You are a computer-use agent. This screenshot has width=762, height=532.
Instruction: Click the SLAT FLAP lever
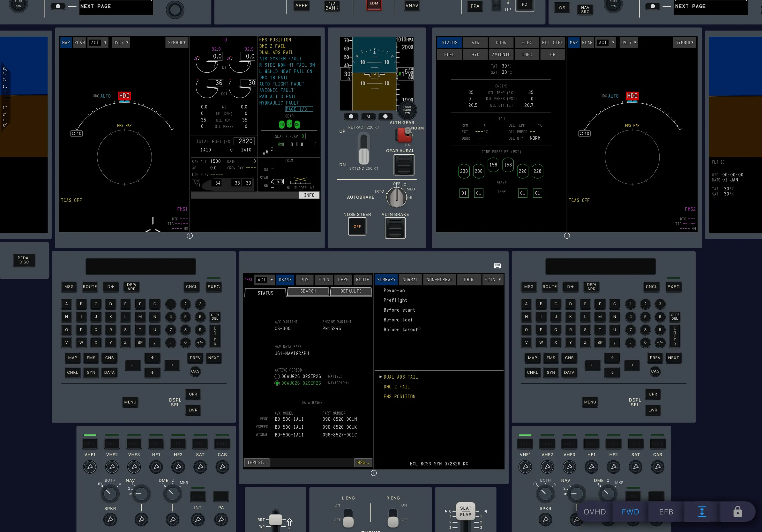(465, 511)
